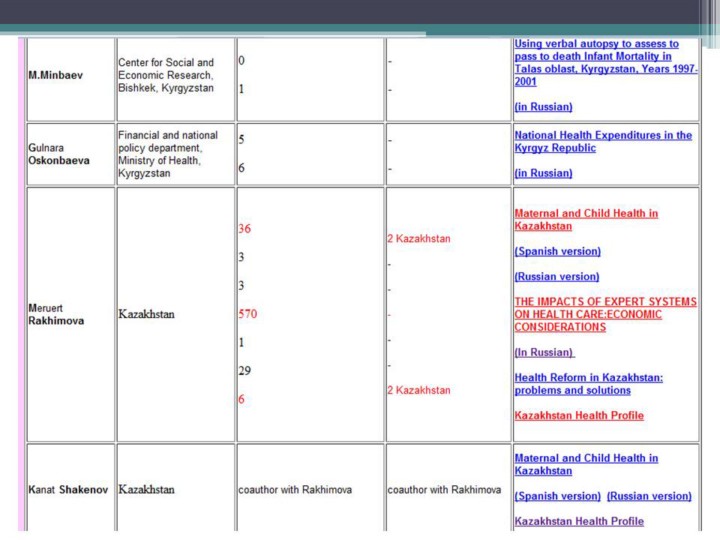Open the verbal autopsy Infant Mortality link
The height and width of the screenshot is (540, 720).
tap(605, 63)
